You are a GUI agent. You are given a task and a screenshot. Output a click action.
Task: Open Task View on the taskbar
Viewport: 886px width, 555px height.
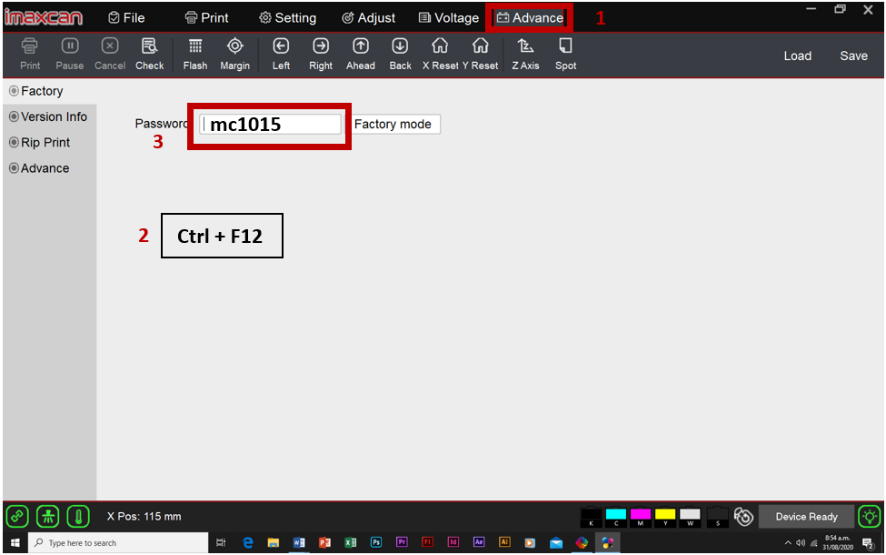tap(221, 543)
